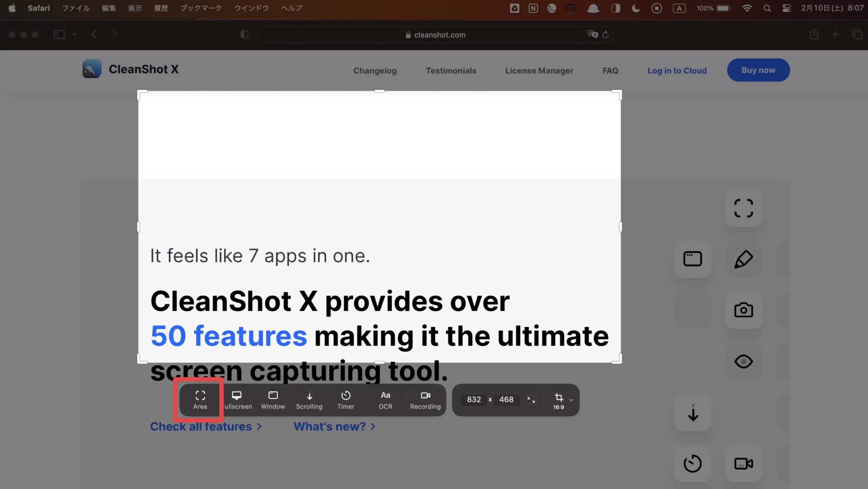Select the video recording icon on the right panel
The image size is (868, 489).
click(743, 463)
